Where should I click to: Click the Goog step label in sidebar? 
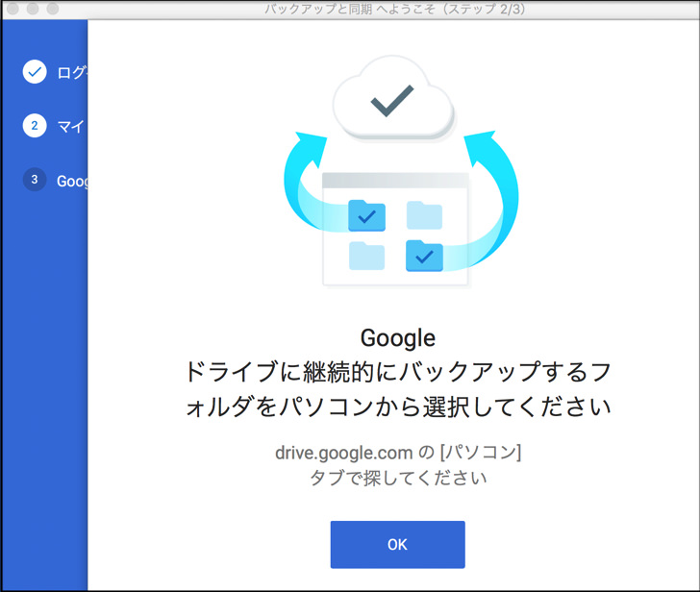coord(72,181)
